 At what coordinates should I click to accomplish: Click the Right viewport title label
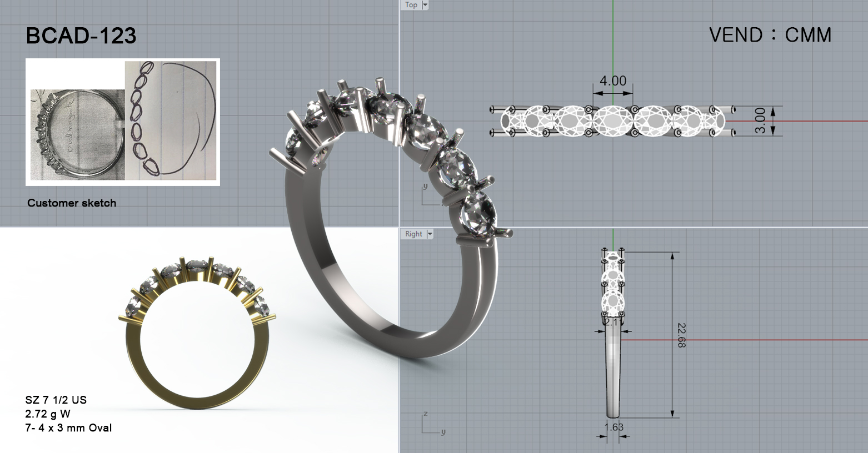413,234
